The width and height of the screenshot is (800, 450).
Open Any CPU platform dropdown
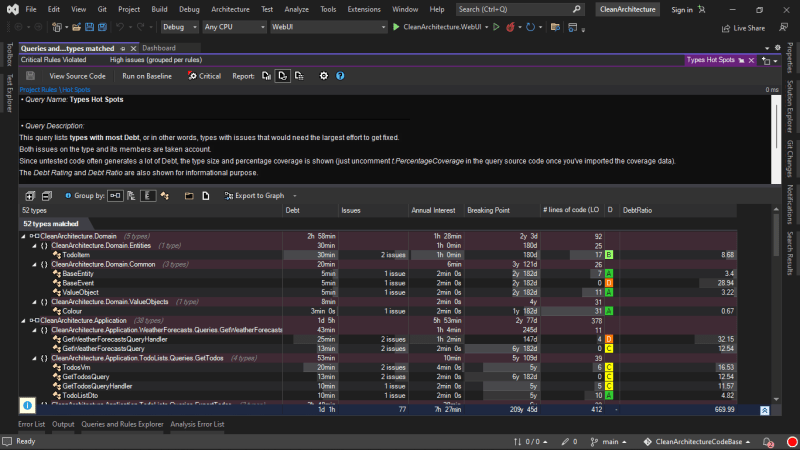235,27
